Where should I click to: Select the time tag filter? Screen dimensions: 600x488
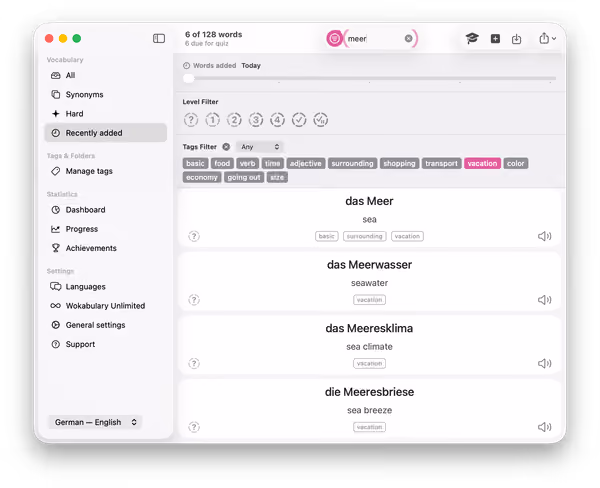[x=273, y=163]
